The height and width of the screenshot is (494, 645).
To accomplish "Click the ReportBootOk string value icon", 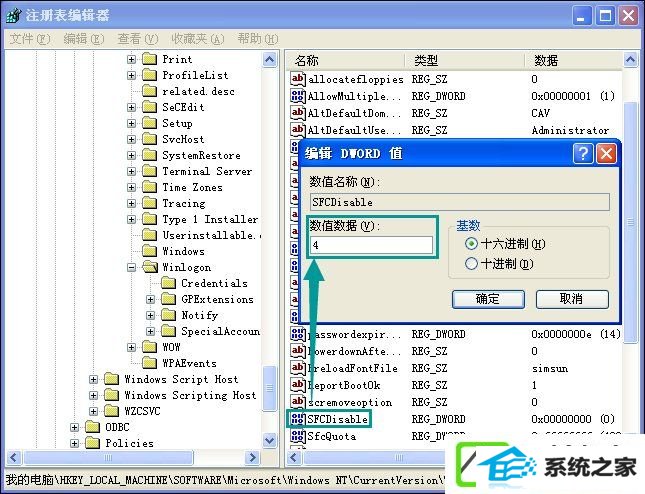I will coord(297,385).
